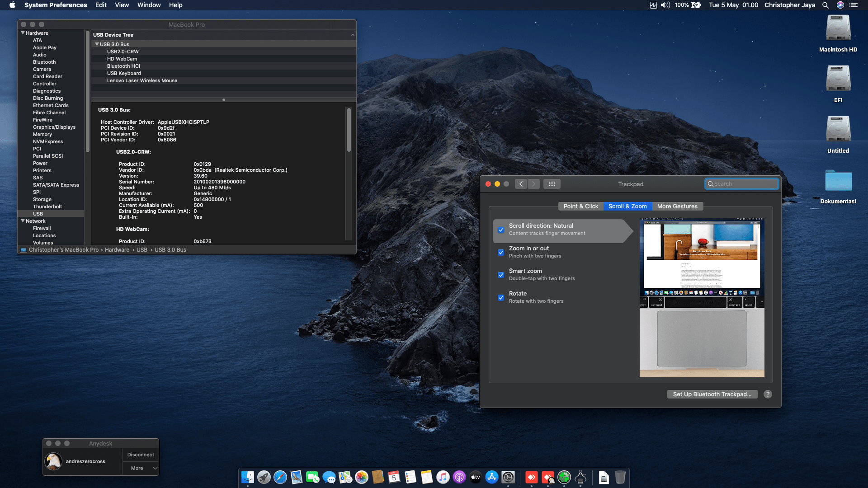Open the More Gestures tab
Screen dimensions: 868x488
coord(677,206)
